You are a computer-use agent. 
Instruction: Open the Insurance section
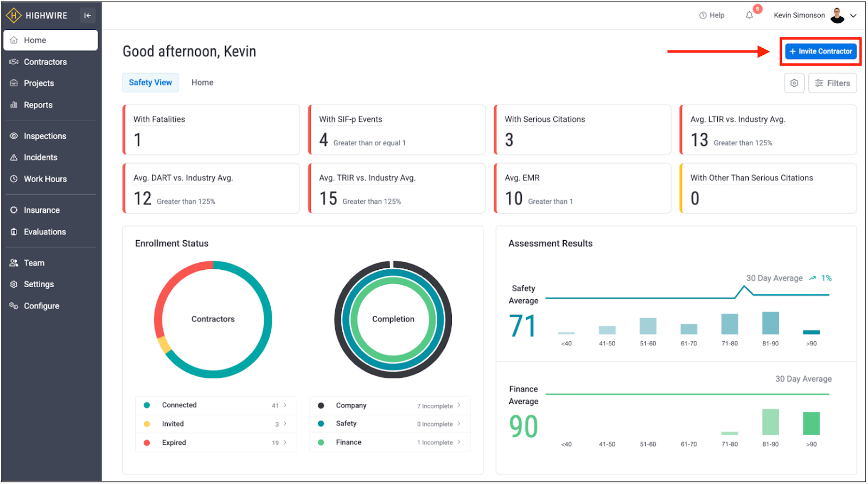(x=41, y=210)
